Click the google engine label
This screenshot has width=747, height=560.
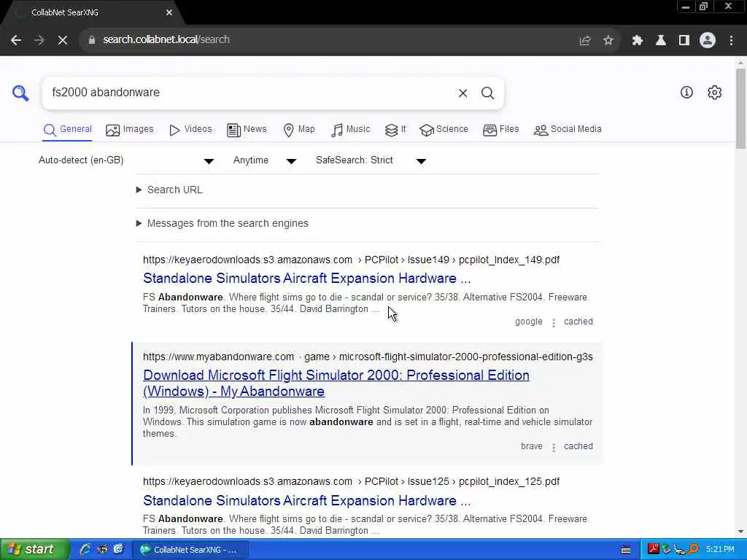[529, 322]
